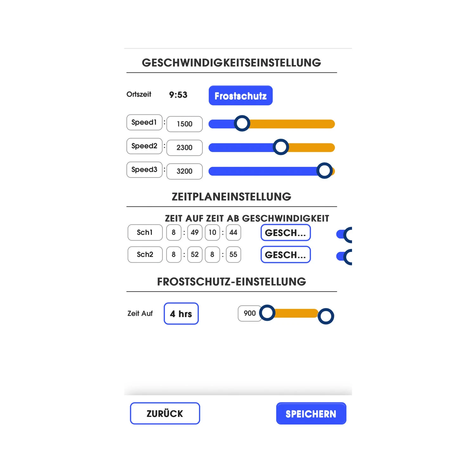Click the Speed1 value field showing 1500
The width and height of the screenshot is (476, 476).
click(184, 124)
